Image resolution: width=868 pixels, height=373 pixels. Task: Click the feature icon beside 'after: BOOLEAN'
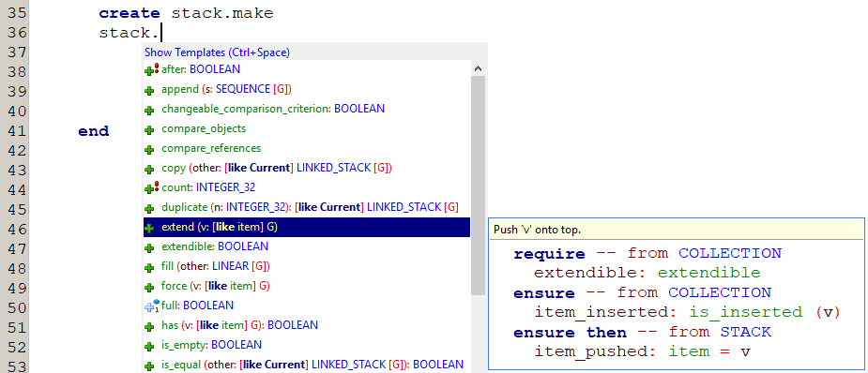151,69
